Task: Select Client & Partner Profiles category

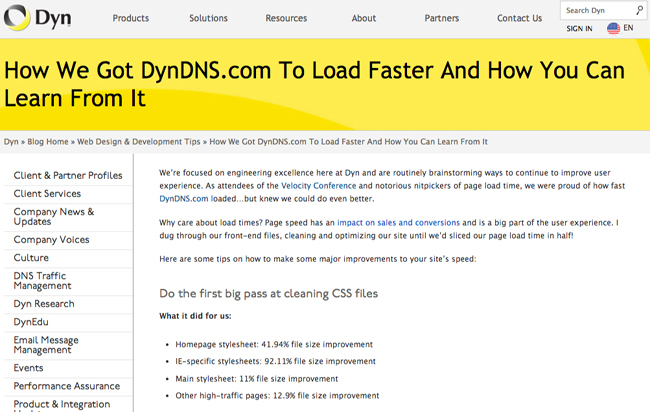Action: click(68, 176)
